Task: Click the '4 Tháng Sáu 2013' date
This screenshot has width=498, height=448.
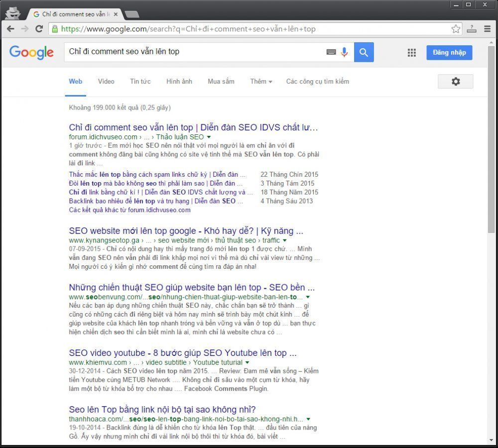Action: coord(287,201)
